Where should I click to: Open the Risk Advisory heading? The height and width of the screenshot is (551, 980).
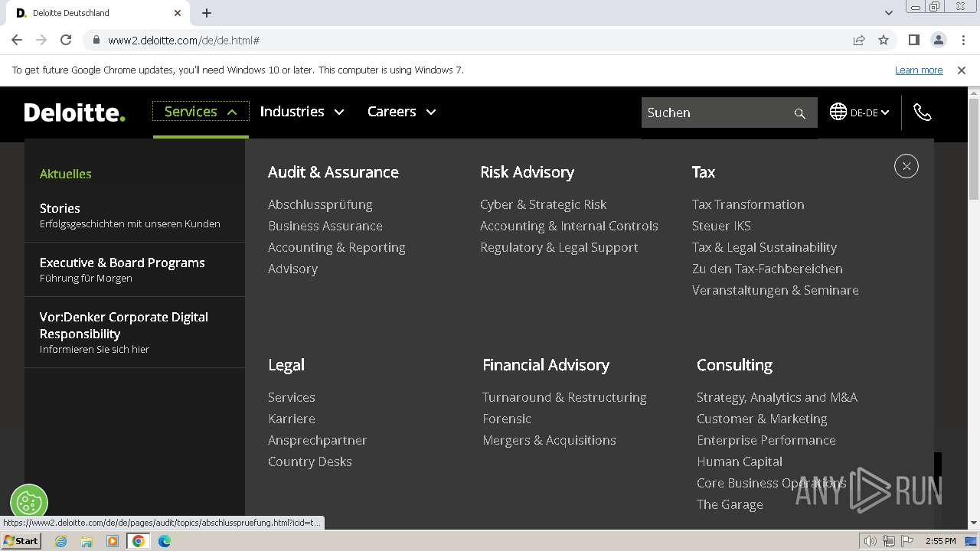point(527,172)
